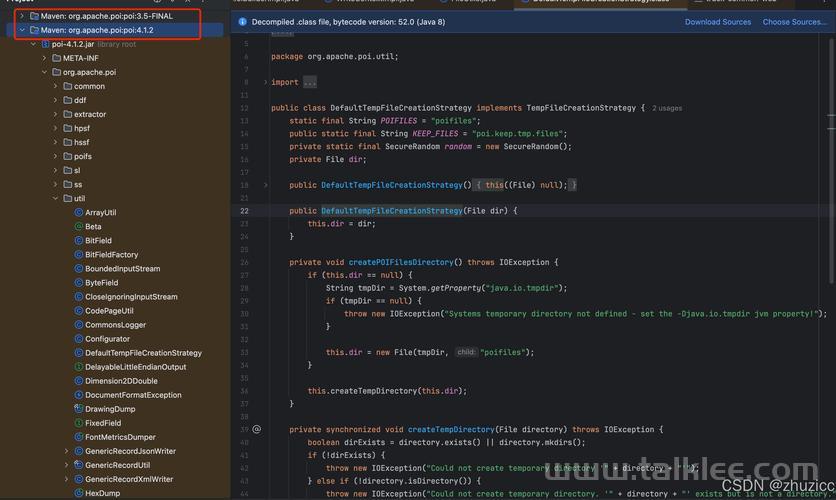Expand the extractor package
This screenshot has height=500, width=836.
[x=55, y=114]
